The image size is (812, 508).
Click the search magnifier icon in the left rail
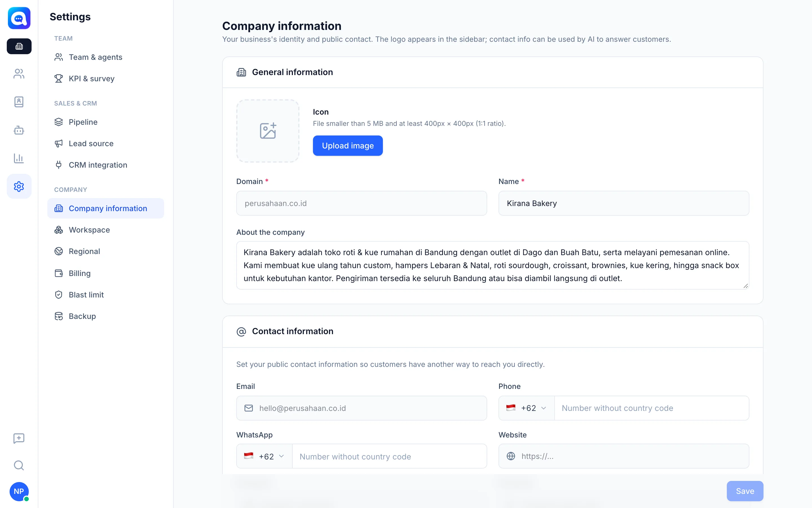pos(19,465)
